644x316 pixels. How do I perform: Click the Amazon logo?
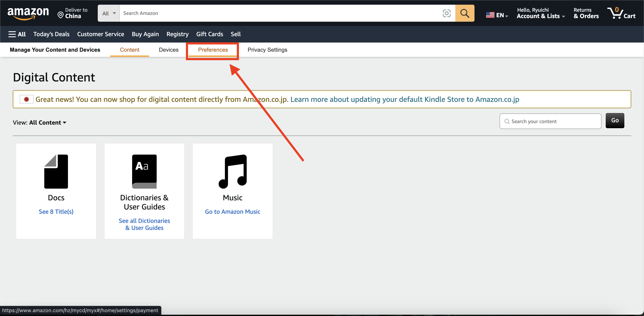coord(28,13)
